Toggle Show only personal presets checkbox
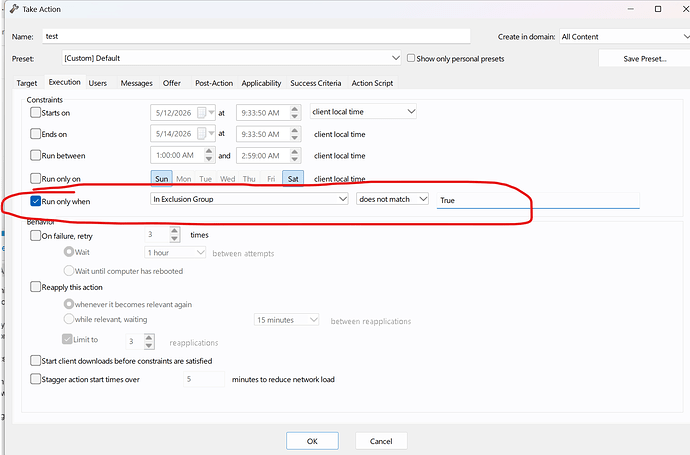Viewport: 690px width, 455px height. coord(411,58)
